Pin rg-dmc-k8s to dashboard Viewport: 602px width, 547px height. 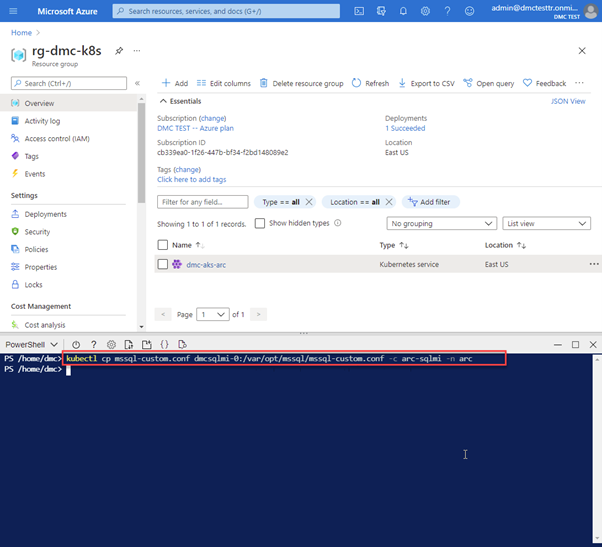click(119, 51)
